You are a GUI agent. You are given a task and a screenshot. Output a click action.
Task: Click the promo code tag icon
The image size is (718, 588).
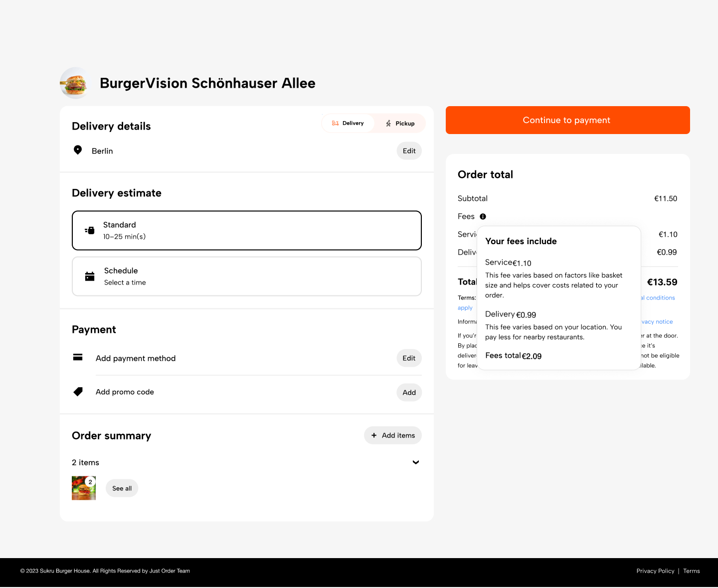(78, 392)
